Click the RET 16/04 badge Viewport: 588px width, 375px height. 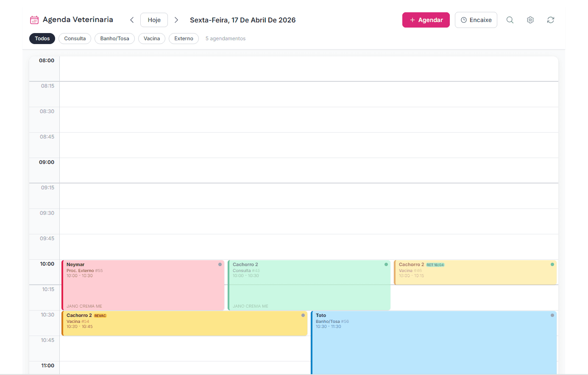[x=435, y=265]
